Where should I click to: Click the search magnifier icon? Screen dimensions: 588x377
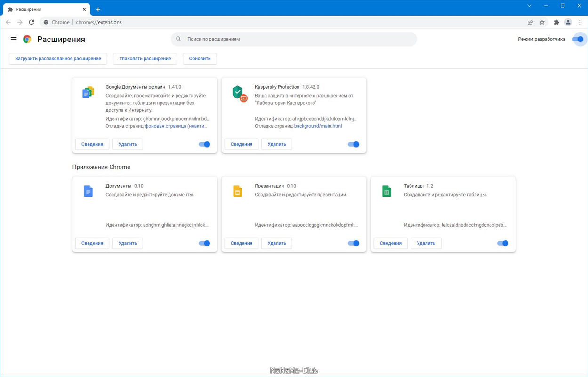pyautogui.click(x=179, y=39)
